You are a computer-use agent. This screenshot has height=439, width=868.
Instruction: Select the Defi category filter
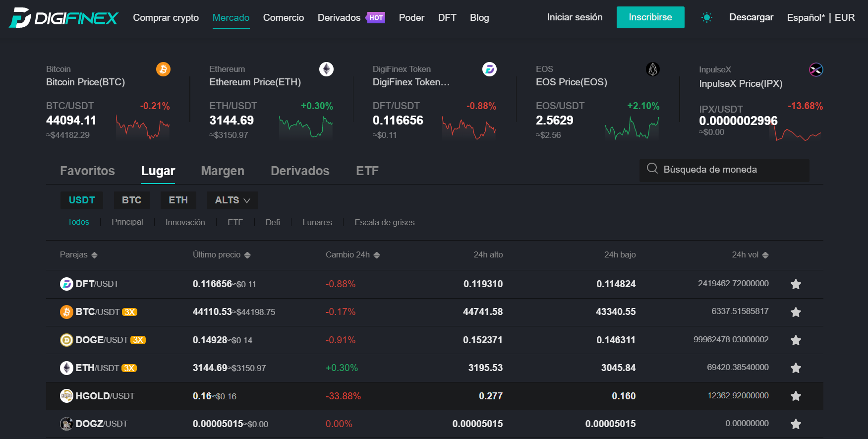tap(273, 222)
